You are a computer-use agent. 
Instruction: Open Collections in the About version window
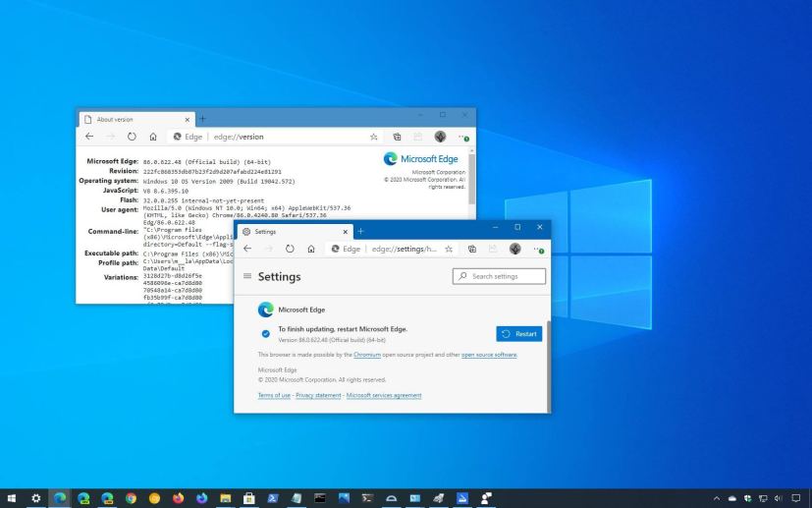[397, 137]
